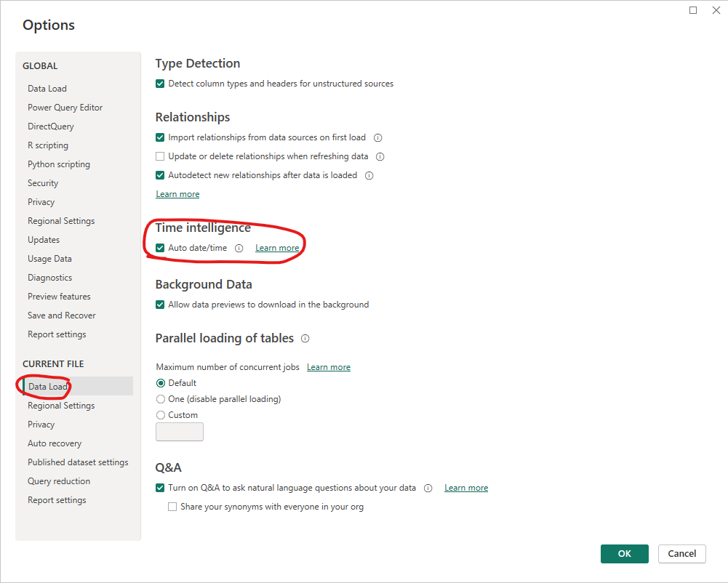Click info icon beside Update or delete relationships

pyautogui.click(x=380, y=157)
